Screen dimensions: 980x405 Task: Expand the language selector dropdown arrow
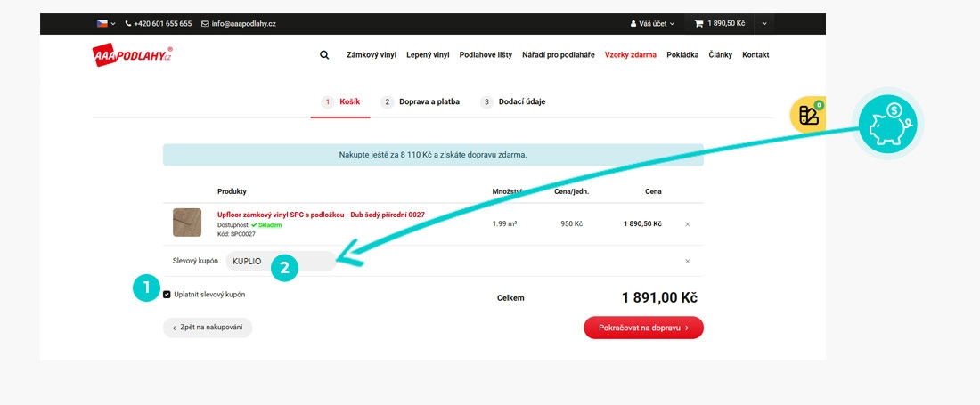click(x=113, y=24)
